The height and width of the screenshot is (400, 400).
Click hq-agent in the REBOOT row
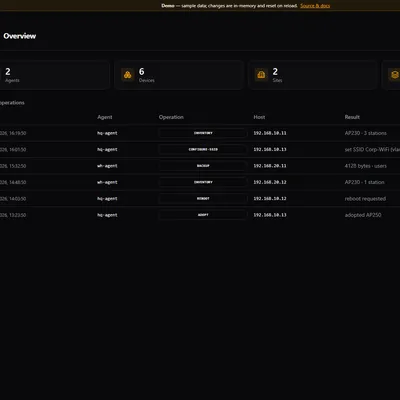pos(107,198)
